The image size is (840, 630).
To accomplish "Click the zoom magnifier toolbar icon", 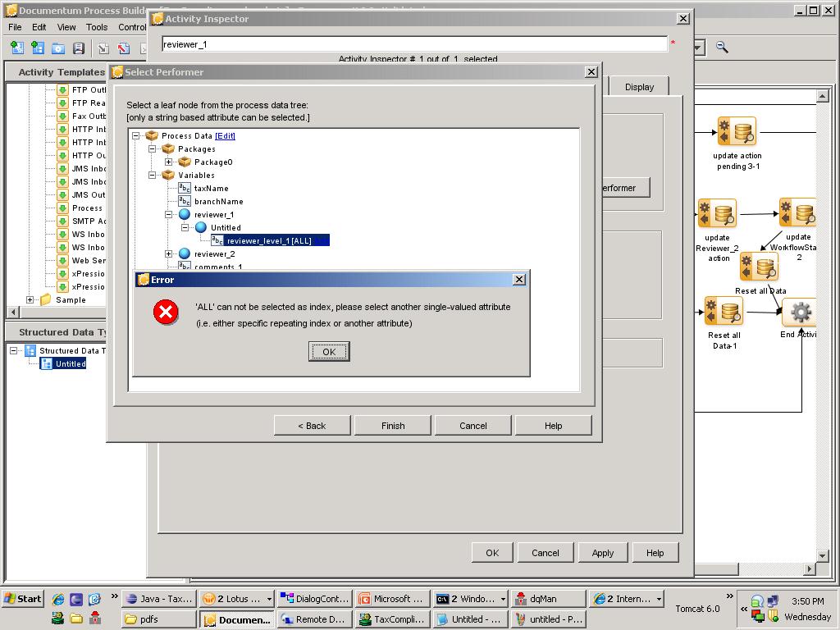I will point(722,47).
